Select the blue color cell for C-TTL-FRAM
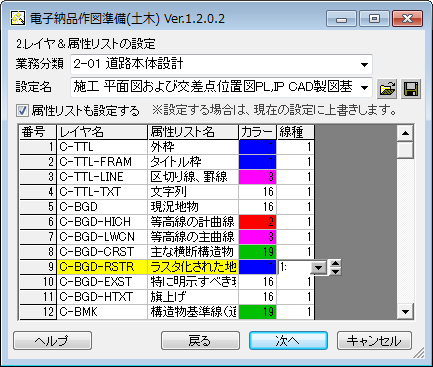 pyautogui.click(x=257, y=162)
